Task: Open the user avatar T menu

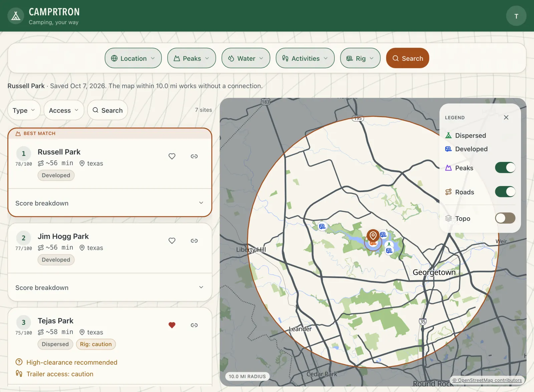Action: (x=516, y=16)
